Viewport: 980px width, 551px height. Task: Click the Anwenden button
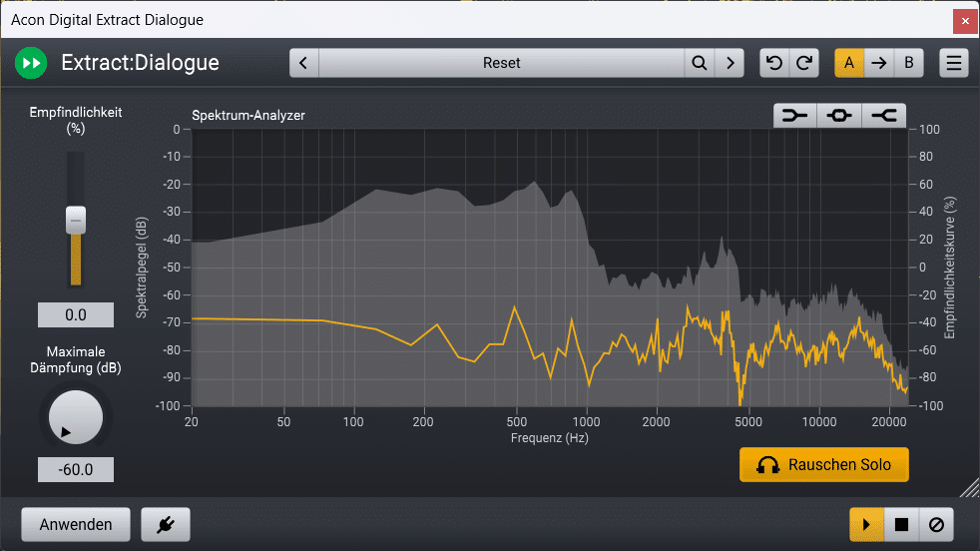coord(76,524)
